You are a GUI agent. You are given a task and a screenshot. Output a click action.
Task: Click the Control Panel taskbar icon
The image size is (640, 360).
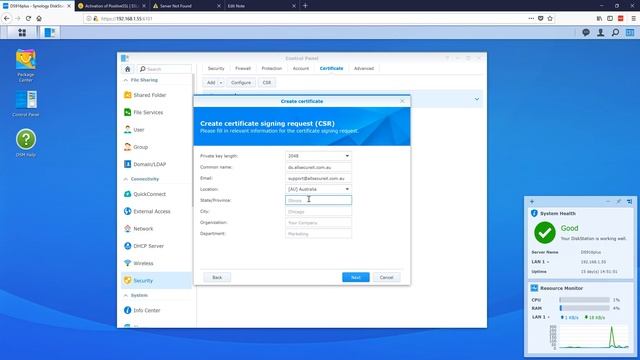50,33
